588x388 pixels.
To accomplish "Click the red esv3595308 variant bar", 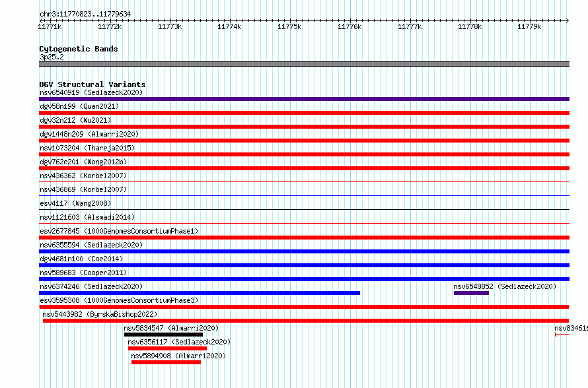I will pos(304,307).
